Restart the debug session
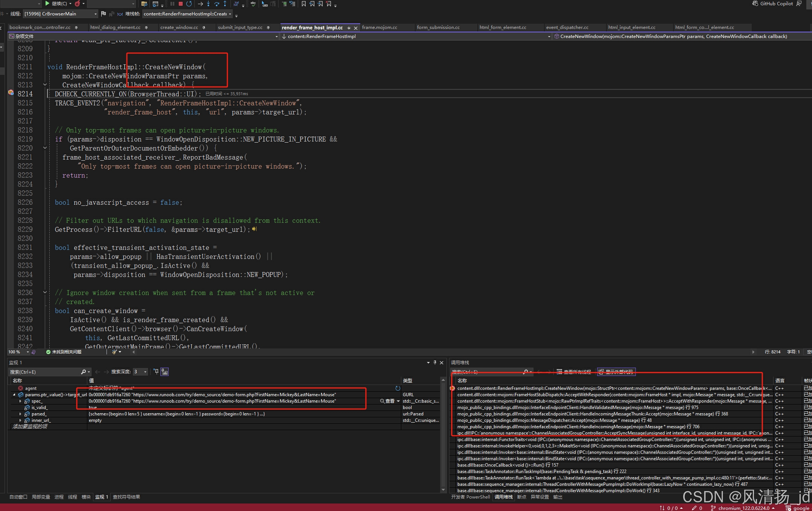Image resolution: width=812 pixels, height=511 pixels. 189,4
